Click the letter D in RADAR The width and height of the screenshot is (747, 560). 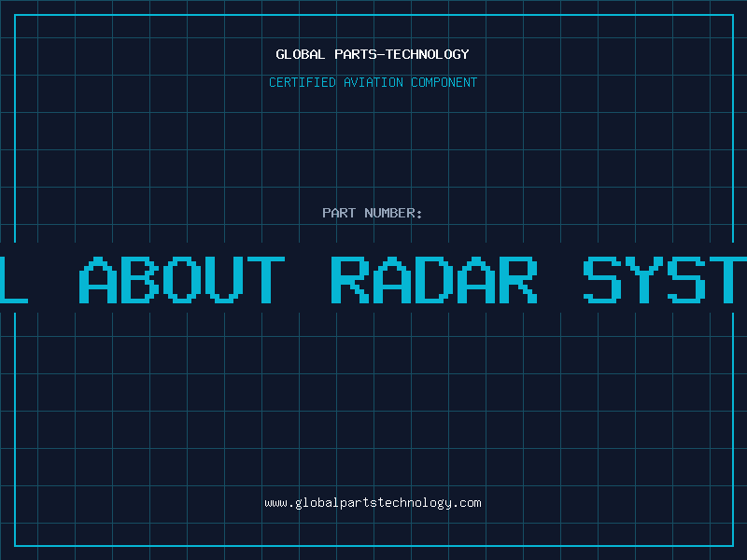434,279
